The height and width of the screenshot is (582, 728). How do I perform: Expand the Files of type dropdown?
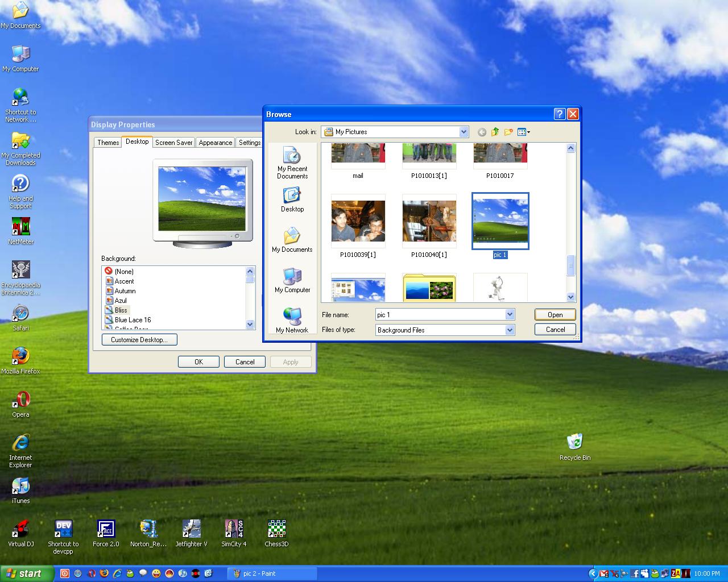click(510, 330)
